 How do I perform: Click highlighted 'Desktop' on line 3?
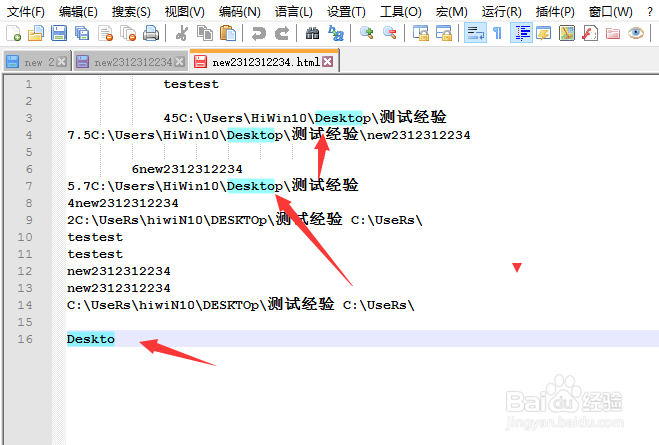click(343, 118)
